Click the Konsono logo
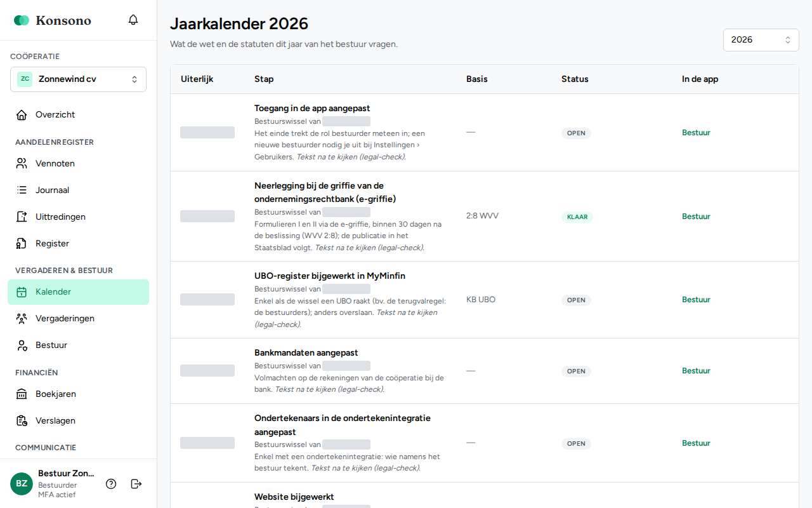The width and height of the screenshot is (812, 508). (x=53, y=20)
